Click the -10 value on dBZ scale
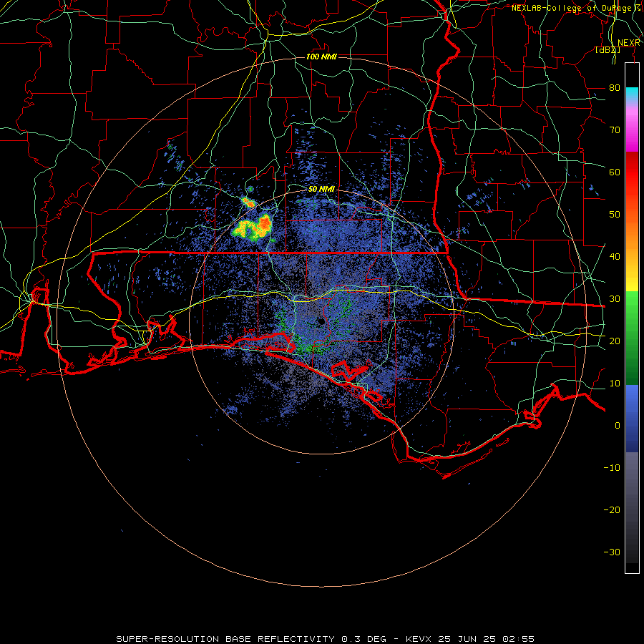644x644 pixels. (x=612, y=468)
